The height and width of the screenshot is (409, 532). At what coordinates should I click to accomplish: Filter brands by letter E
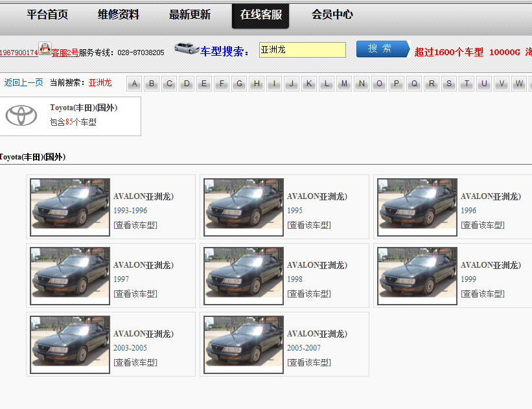tap(204, 84)
